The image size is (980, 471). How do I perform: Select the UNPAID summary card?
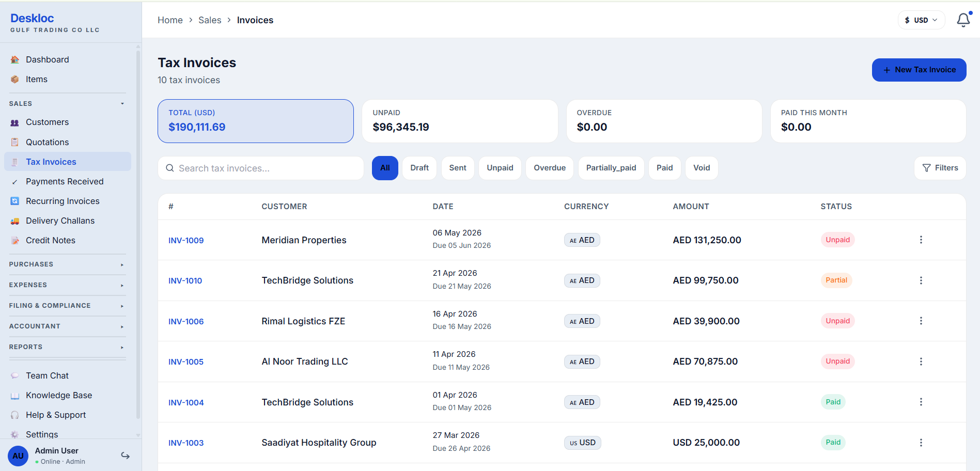[460, 121]
